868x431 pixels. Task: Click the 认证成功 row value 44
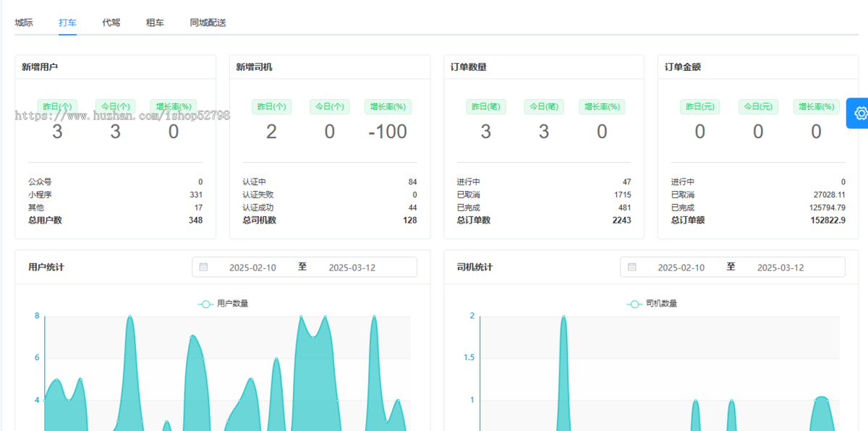tap(412, 208)
